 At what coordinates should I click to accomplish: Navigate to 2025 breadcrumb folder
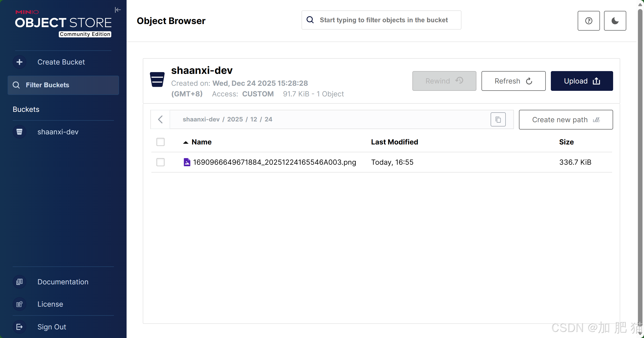pos(235,119)
